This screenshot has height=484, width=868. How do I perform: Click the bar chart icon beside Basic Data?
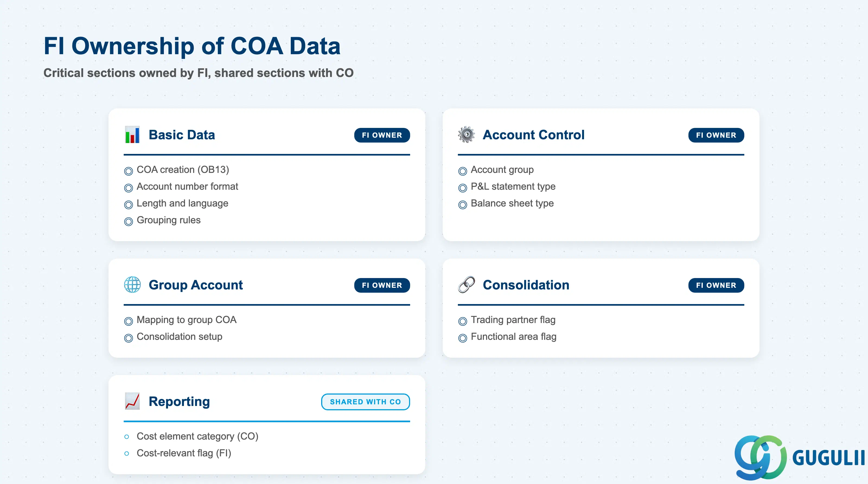(x=132, y=135)
